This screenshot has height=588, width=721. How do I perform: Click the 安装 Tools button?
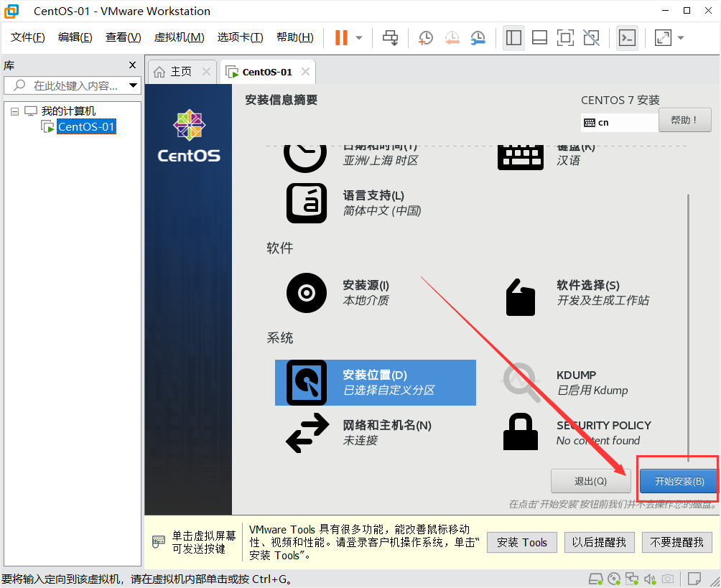point(521,543)
